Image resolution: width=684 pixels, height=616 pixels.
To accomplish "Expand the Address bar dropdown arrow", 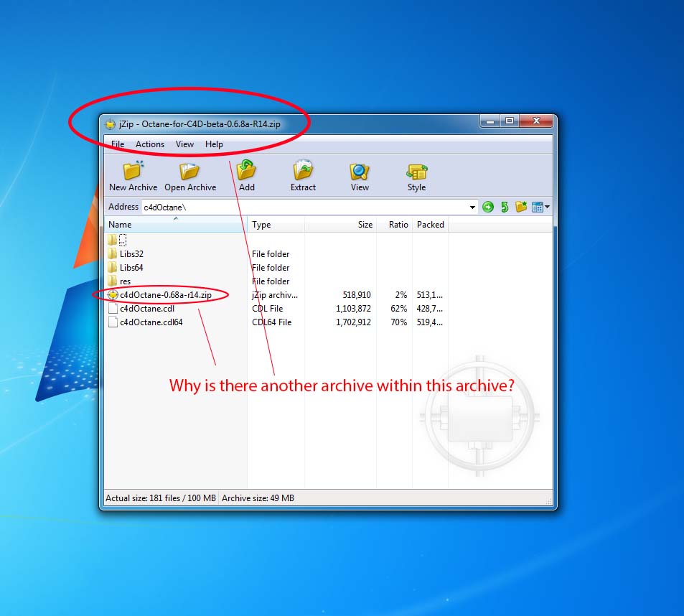I will [472, 207].
